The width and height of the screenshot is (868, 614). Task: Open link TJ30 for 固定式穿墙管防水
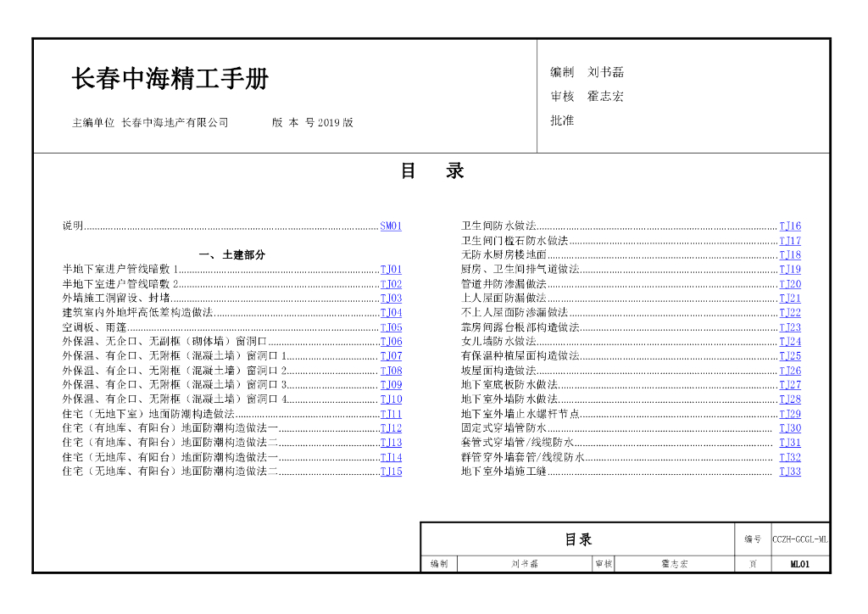tap(790, 428)
